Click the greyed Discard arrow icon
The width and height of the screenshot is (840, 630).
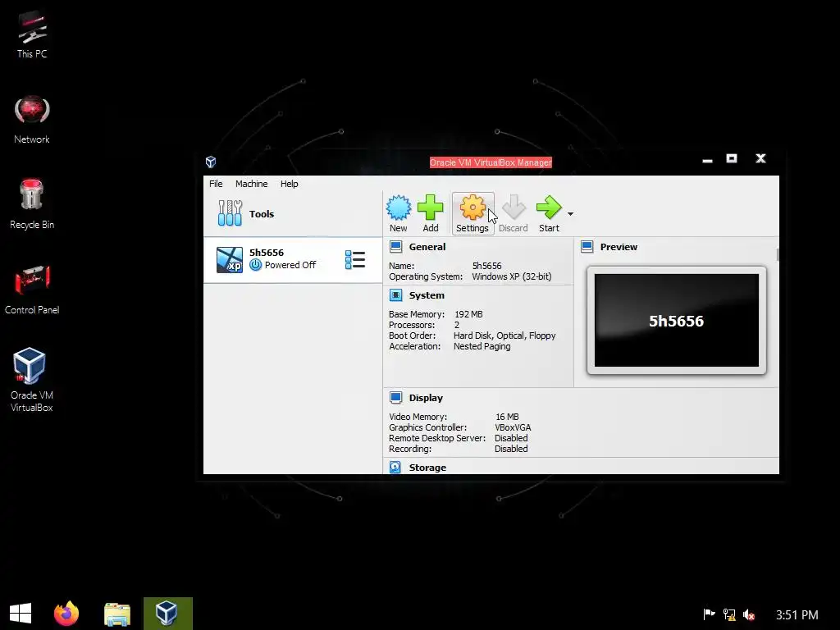point(514,208)
